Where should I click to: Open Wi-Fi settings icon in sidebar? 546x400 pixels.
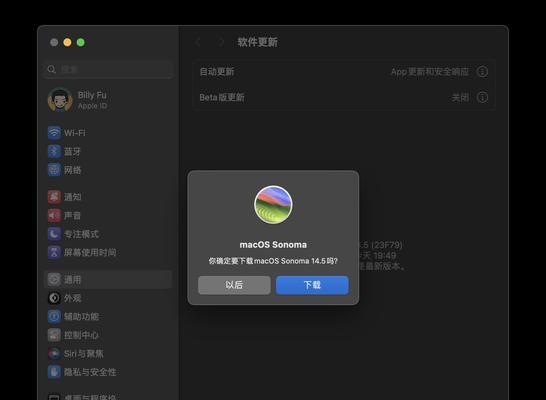pyautogui.click(x=54, y=133)
